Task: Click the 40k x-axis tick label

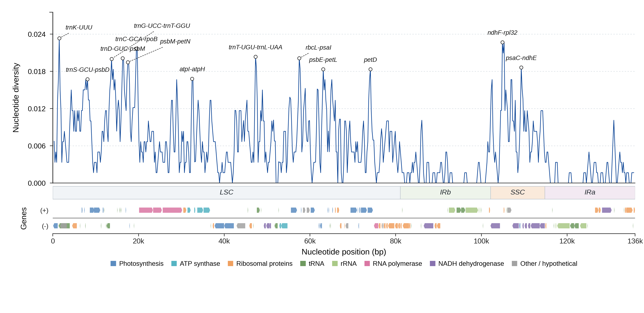Action: 224,241
